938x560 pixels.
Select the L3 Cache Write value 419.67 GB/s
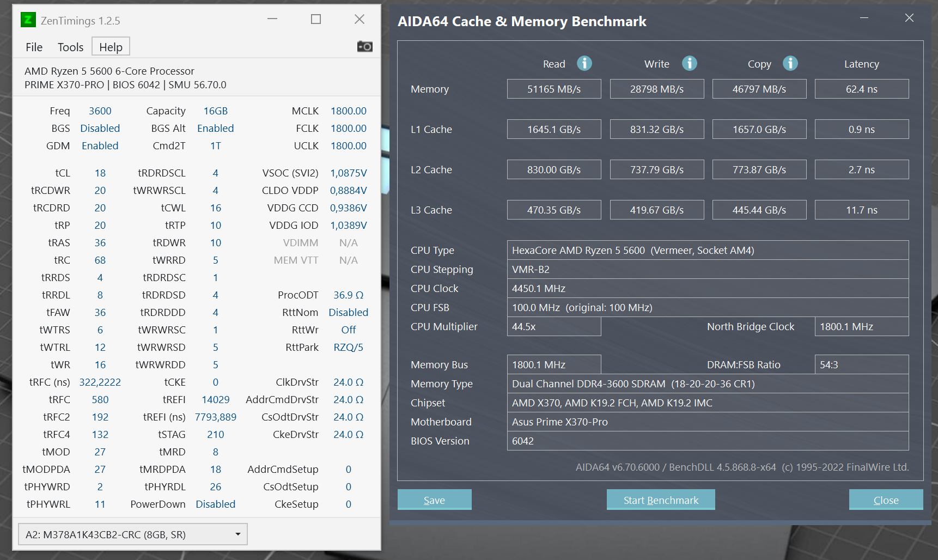click(657, 210)
